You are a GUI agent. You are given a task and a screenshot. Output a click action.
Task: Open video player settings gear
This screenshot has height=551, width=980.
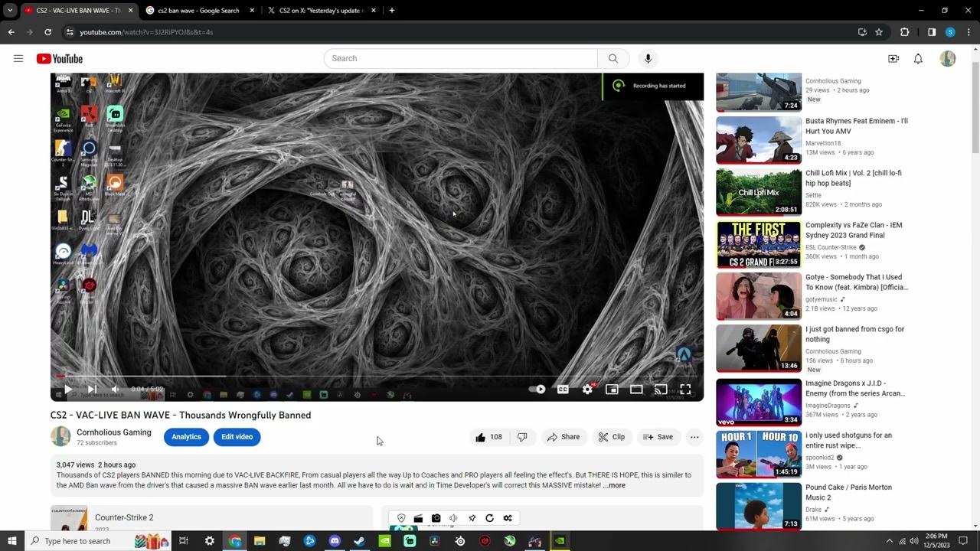point(587,390)
